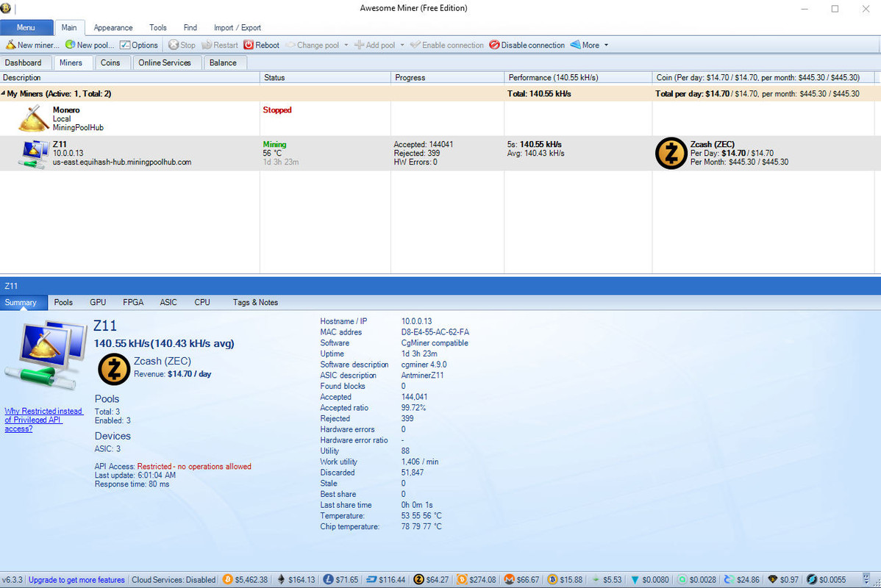The height and width of the screenshot is (588, 881).
Task: Sort by the Progress column header
Action: pos(447,77)
